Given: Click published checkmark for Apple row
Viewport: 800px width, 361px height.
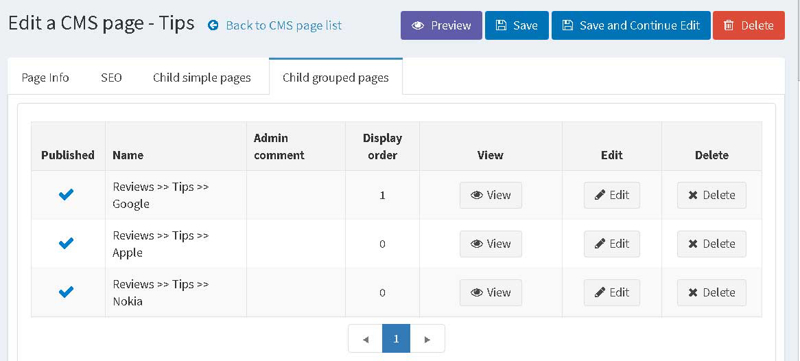Looking at the screenshot, I should click(66, 243).
